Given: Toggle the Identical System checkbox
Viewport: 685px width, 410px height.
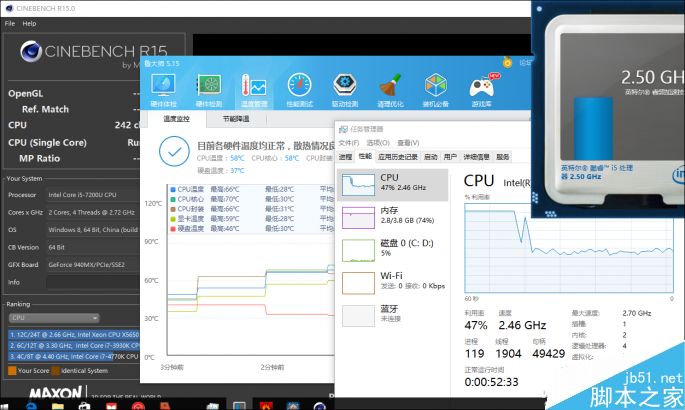Looking at the screenshot, I should (x=55, y=371).
